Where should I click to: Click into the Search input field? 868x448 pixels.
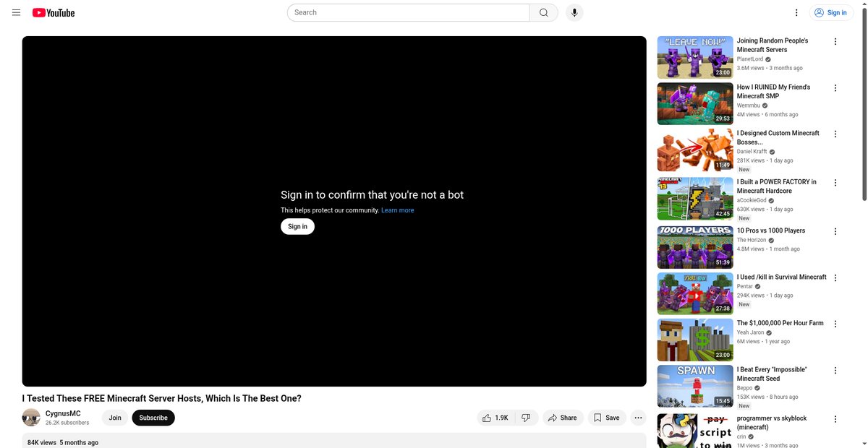409,12
